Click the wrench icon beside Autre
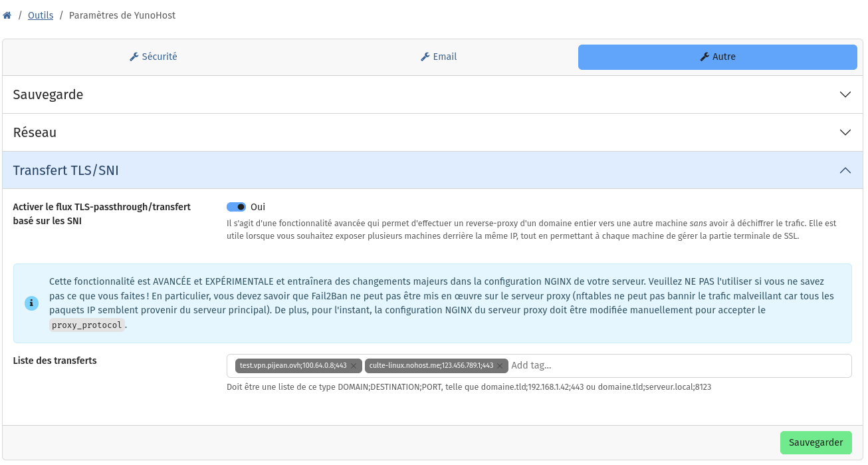This screenshot has height=465, width=868. tap(705, 57)
